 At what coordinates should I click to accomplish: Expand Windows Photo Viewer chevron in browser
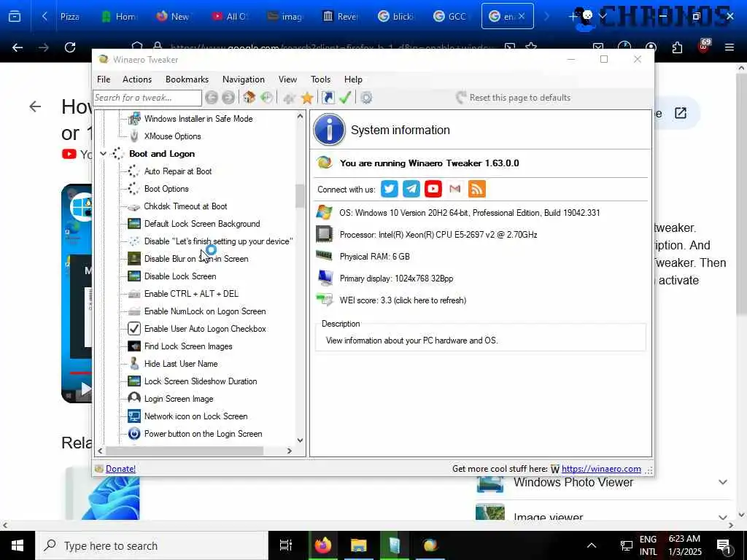point(723,483)
